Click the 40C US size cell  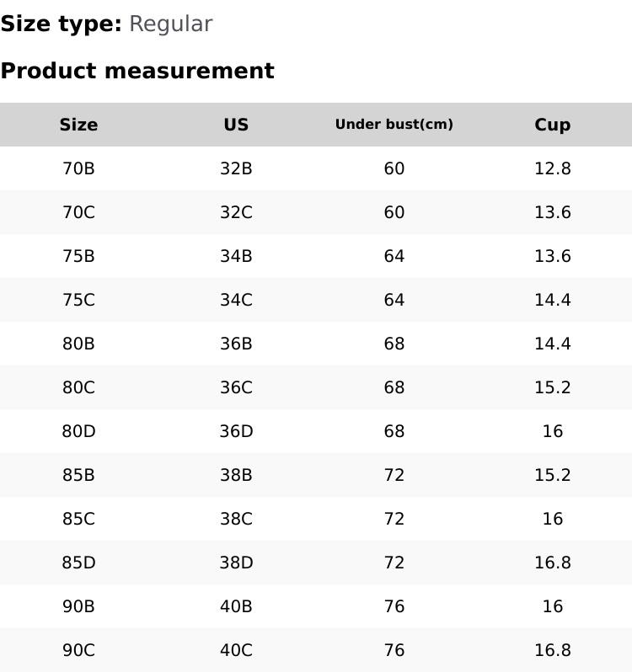click(x=236, y=650)
